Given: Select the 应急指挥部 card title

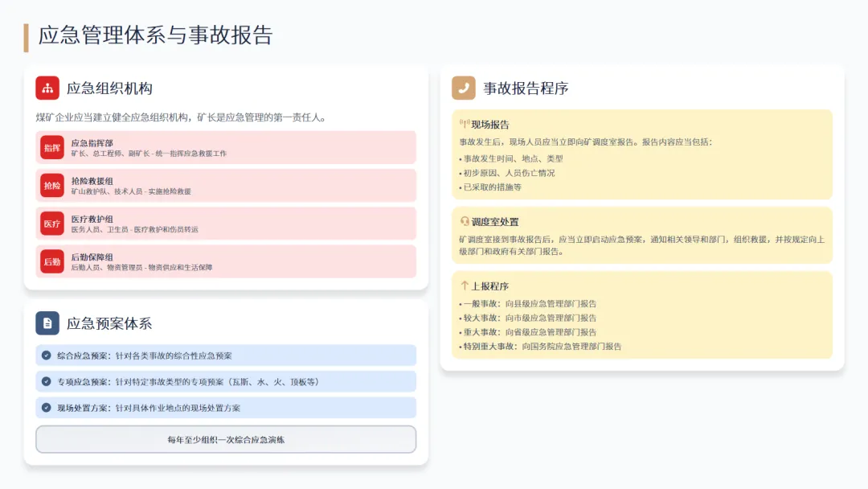Looking at the screenshot, I should [x=92, y=143].
